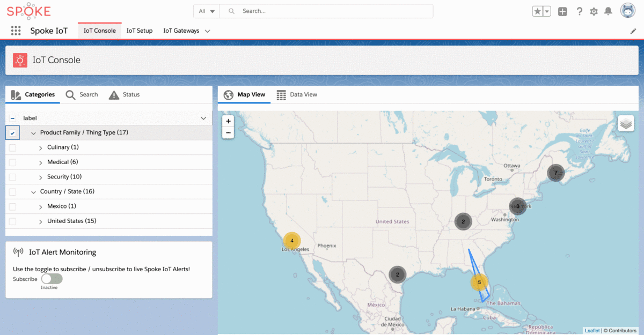Click the Status warning triangle icon
This screenshot has width=644, height=335.
click(x=114, y=95)
